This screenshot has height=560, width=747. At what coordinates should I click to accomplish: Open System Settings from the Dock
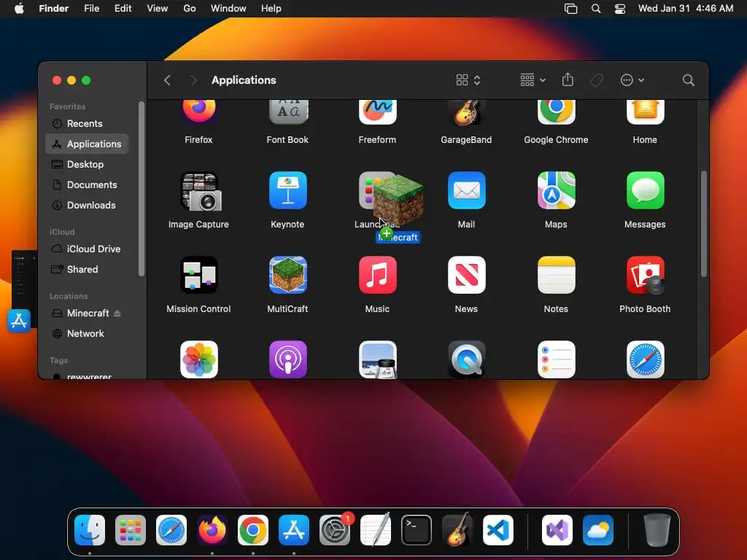pyautogui.click(x=335, y=530)
